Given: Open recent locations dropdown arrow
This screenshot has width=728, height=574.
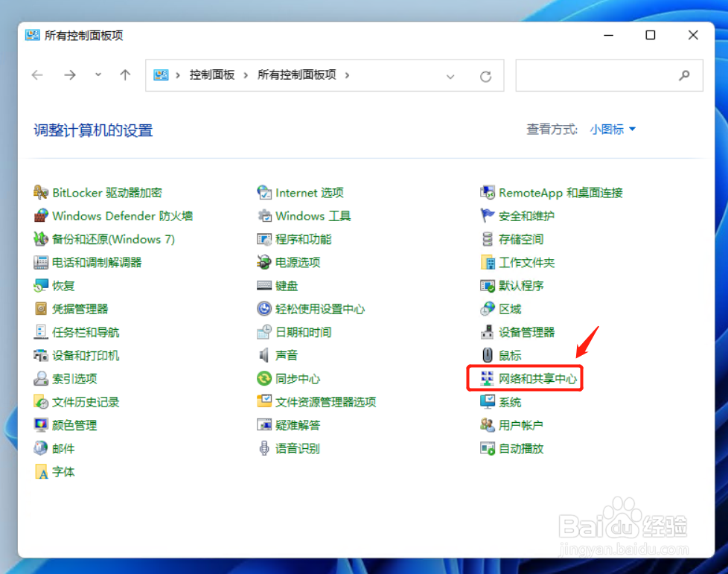Looking at the screenshot, I should [x=98, y=74].
